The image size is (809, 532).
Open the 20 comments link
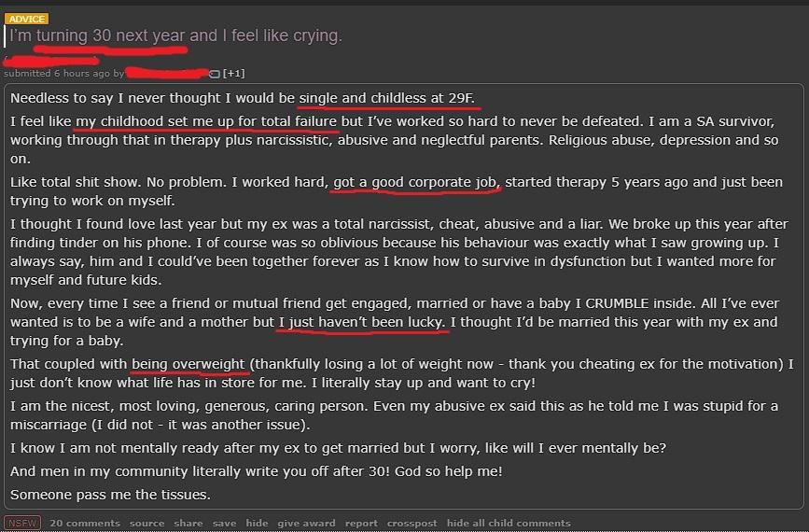pyautogui.click(x=85, y=524)
